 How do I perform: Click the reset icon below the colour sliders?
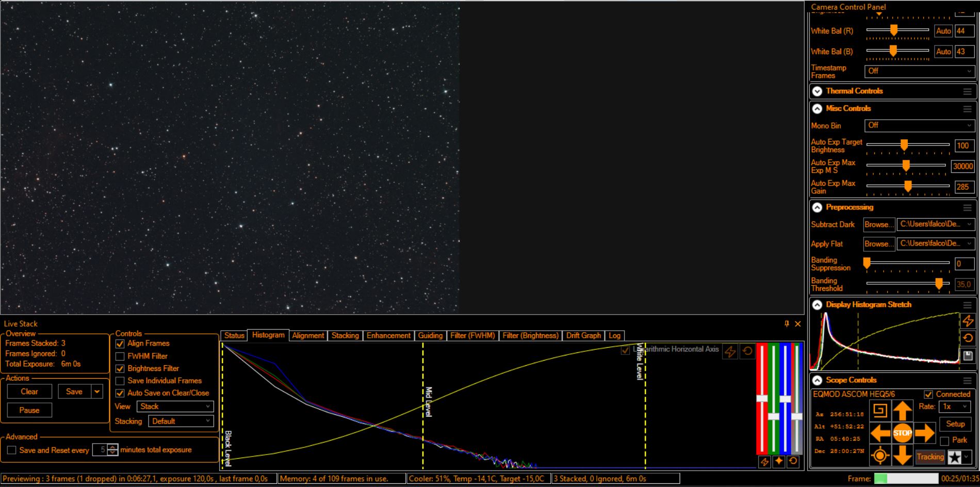click(x=793, y=462)
